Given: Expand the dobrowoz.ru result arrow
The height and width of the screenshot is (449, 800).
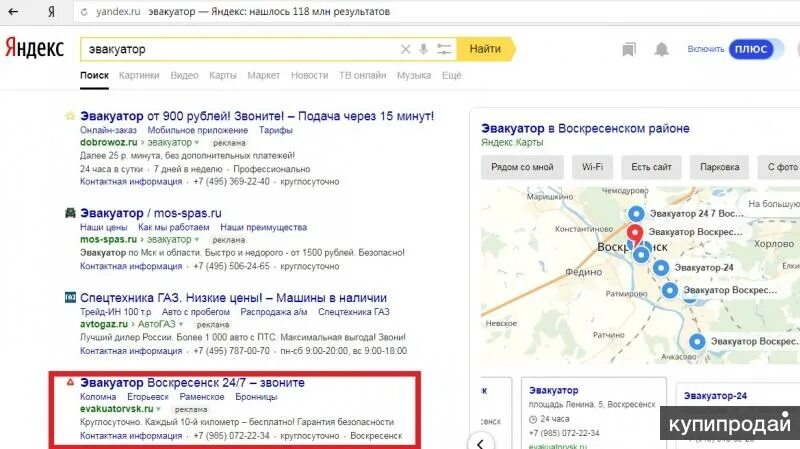Looking at the screenshot, I should pyautogui.click(x=197, y=143).
